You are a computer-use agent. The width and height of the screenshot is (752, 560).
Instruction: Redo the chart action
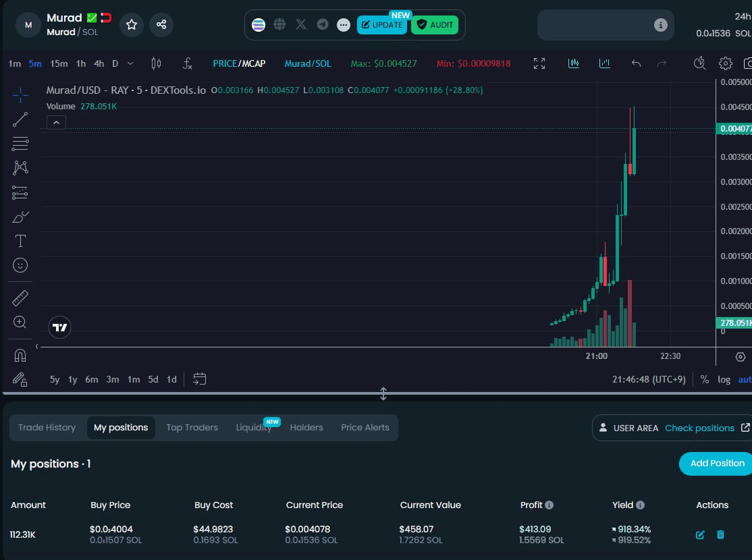[662, 63]
